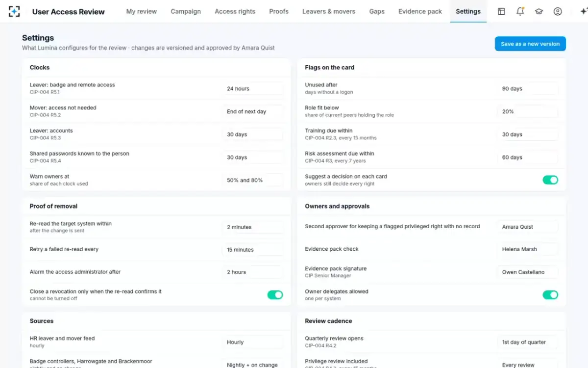Click 'CIP-004 R2.3, every 15 months' text
Screen dimensions: 588x368
(341, 138)
